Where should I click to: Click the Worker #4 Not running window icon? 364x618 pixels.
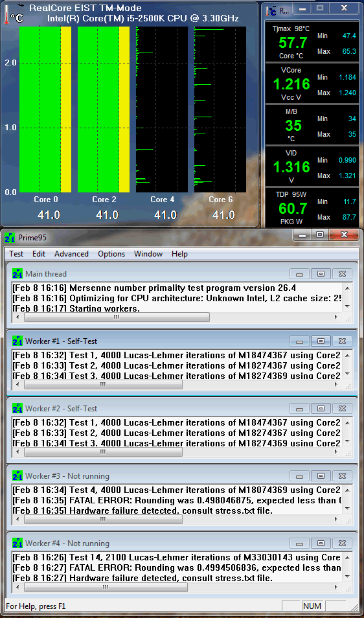[17, 543]
